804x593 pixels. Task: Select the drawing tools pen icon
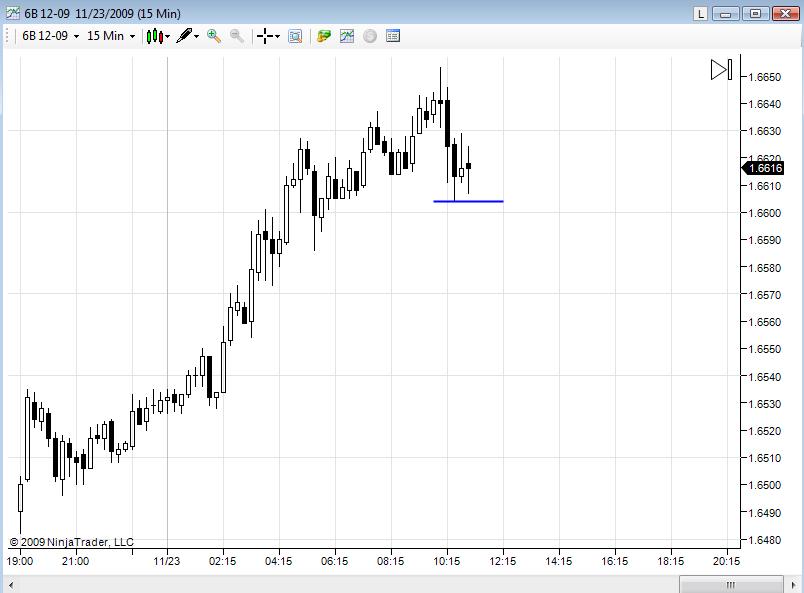tap(184, 36)
